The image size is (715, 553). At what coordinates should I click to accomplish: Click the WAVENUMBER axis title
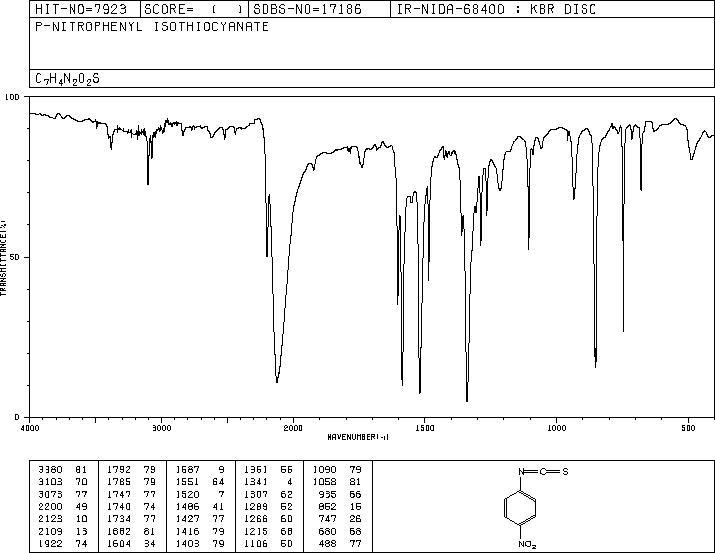pyautogui.click(x=358, y=437)
